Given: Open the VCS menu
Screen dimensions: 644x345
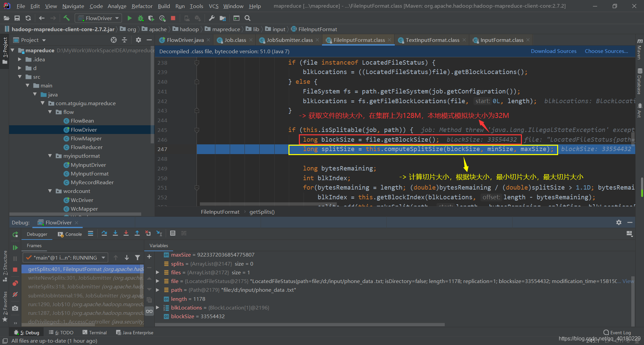Looking at the screenshot, I should click(214, 6).
